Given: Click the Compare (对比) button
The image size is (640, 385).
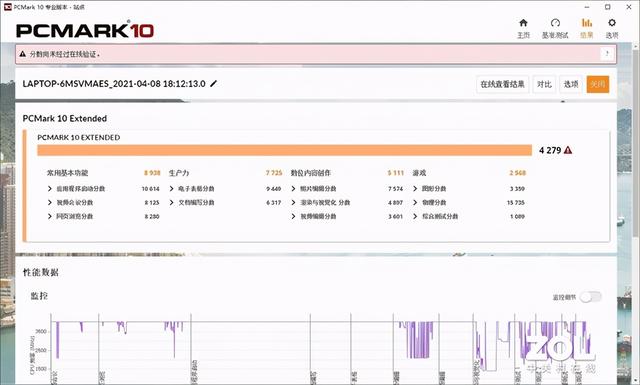Looking at the screenshot, I should [544, 84].
